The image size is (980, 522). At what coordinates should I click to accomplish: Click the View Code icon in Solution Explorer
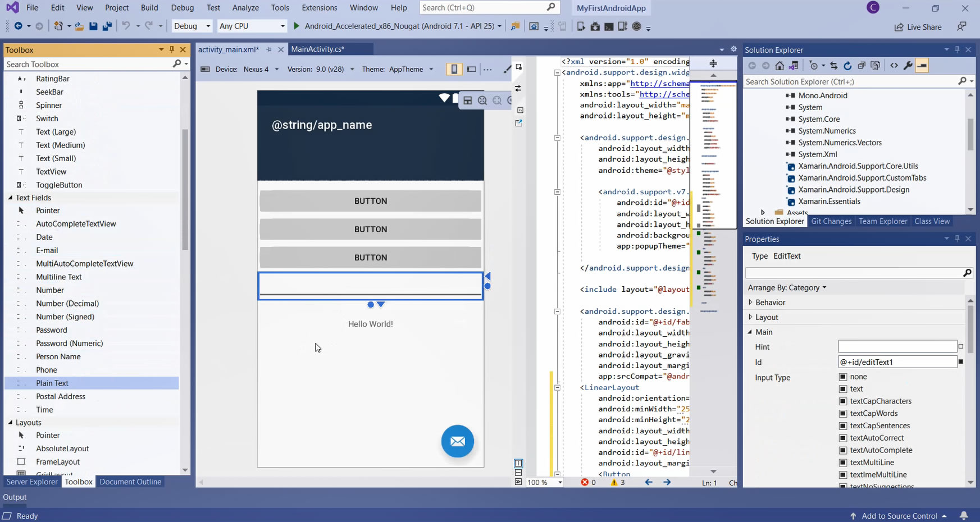894,66
